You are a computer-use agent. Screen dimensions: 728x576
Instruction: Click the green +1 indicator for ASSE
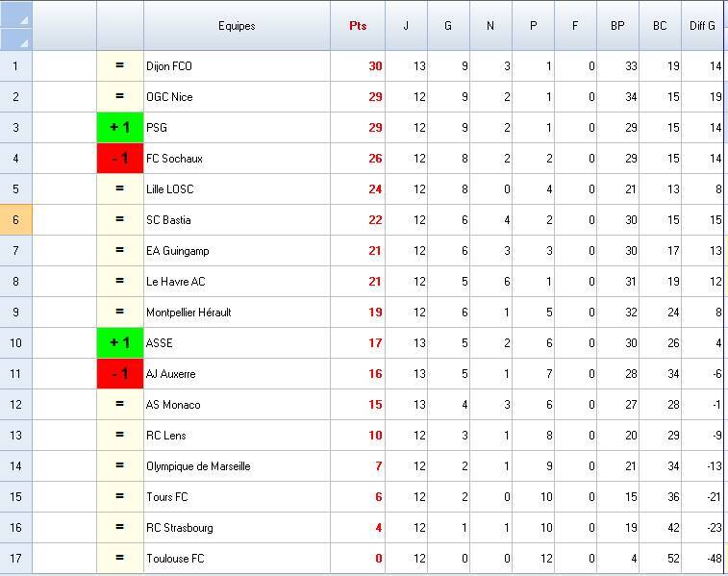pyautogui.click(x=120, y=343)
